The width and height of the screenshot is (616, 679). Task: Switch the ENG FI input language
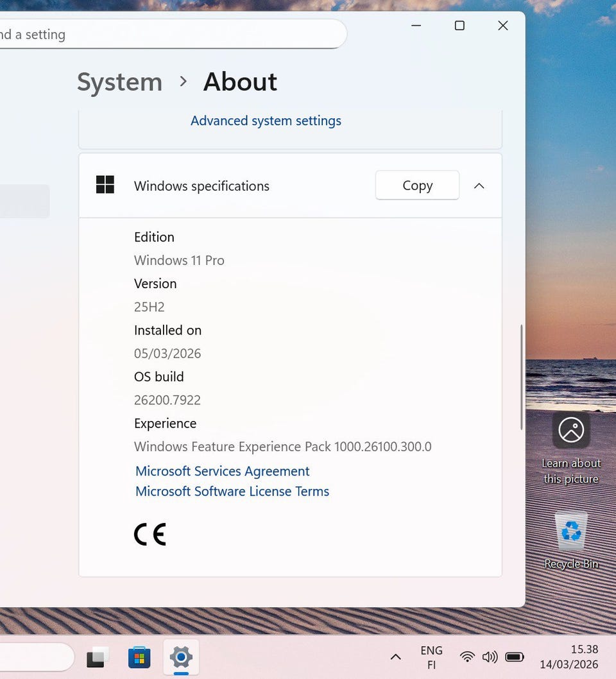(432, 657)
